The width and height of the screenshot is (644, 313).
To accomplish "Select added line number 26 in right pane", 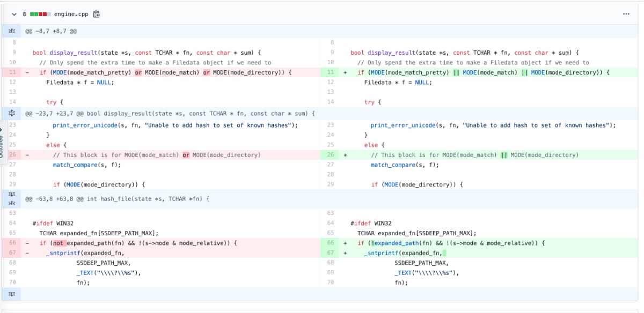I will 330,155.
